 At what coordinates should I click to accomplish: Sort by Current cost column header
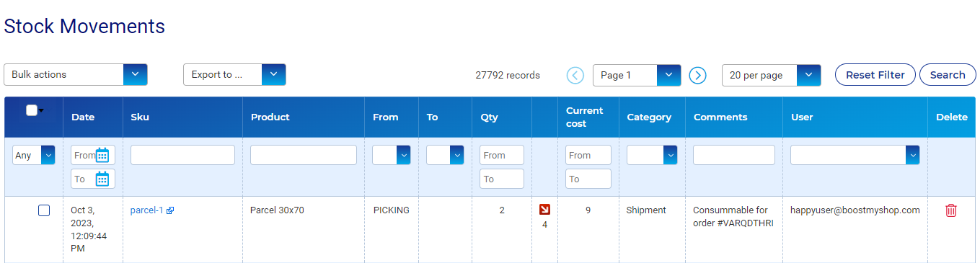click(x=584, y=117)
